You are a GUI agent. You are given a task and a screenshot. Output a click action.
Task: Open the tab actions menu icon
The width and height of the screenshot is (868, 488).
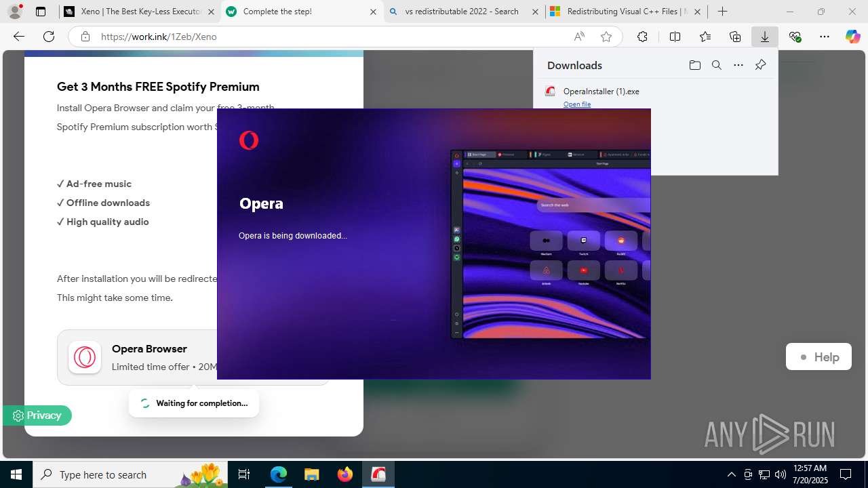41,12
